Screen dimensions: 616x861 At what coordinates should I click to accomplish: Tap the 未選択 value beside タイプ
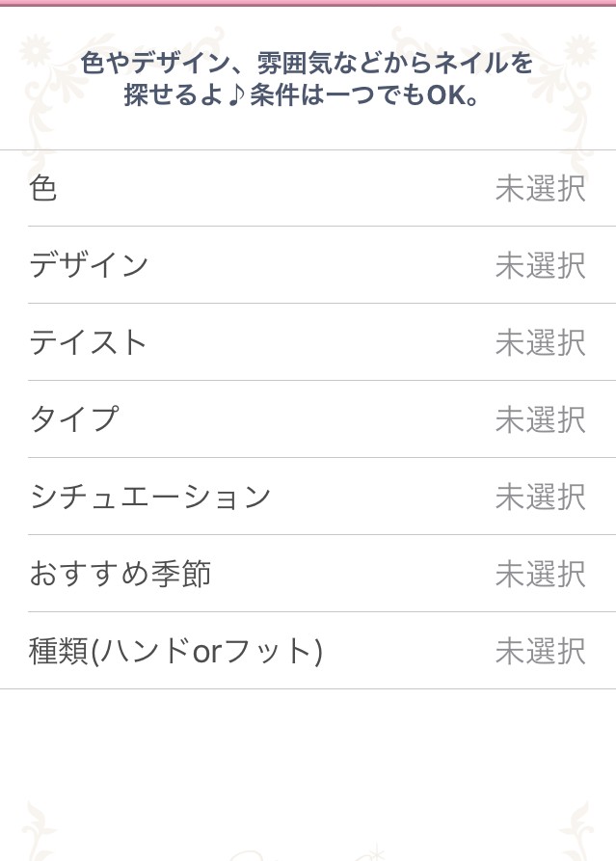pos(540,420)
